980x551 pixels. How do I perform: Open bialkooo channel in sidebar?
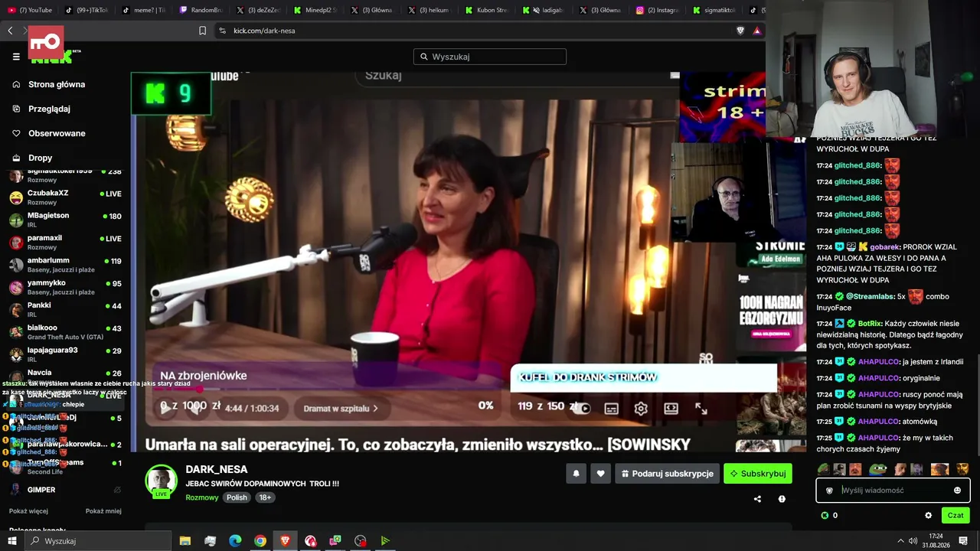(x=65, y=332)
